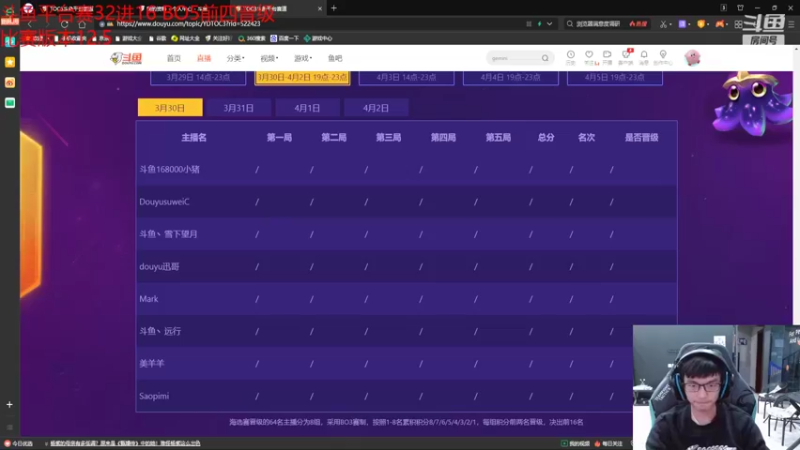
Task: Open the notifications bell icon
Action: [644, 57]
